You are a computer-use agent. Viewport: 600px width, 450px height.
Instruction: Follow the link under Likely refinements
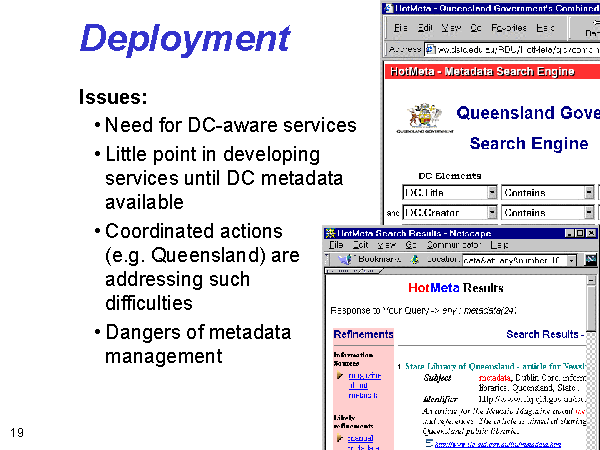coord(362,442)
